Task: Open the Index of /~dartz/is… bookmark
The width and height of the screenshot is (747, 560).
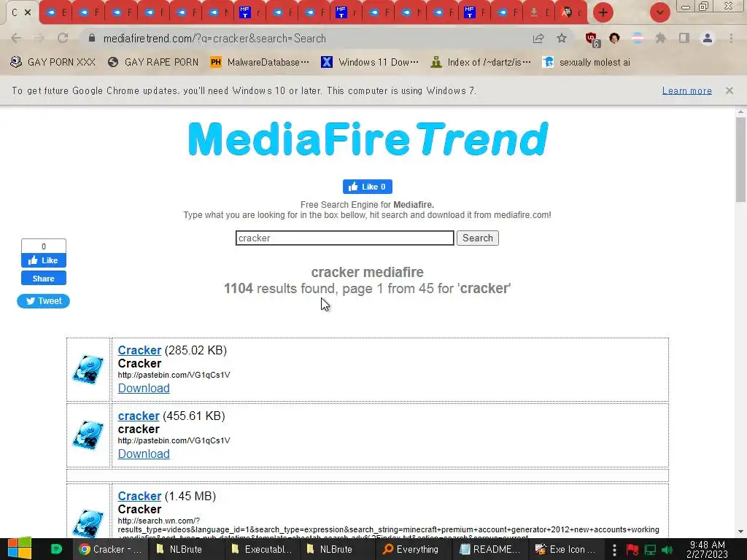Action: pos(480,63)
